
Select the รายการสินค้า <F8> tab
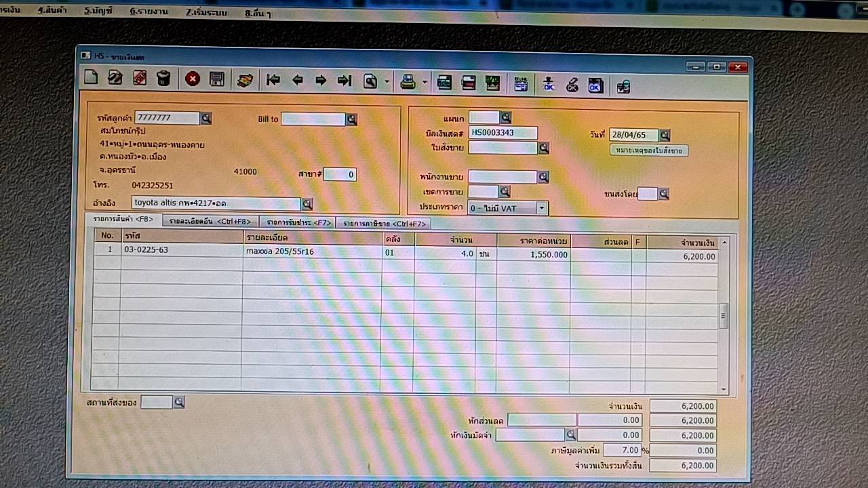[x=123, y=219]
